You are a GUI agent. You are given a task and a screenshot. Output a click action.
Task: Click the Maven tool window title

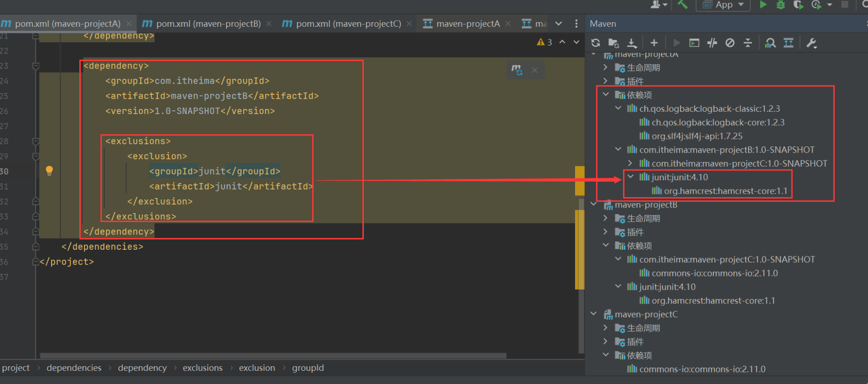(603, 23)
